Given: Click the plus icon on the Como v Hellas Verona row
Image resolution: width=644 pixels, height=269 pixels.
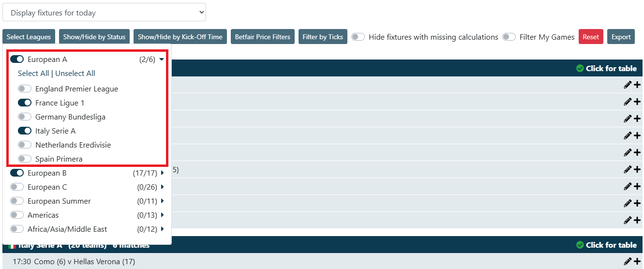Looking at the screenshot, I should click(x=637, y=261).
